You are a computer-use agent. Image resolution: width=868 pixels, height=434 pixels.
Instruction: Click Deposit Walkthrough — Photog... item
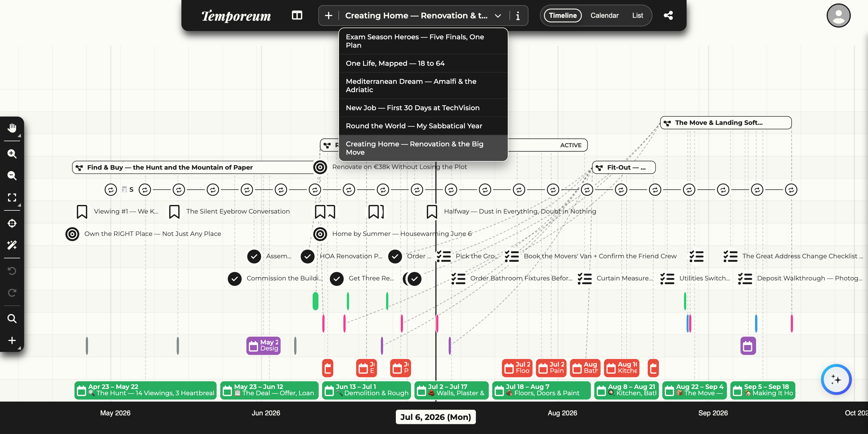(x=809, y=279)
